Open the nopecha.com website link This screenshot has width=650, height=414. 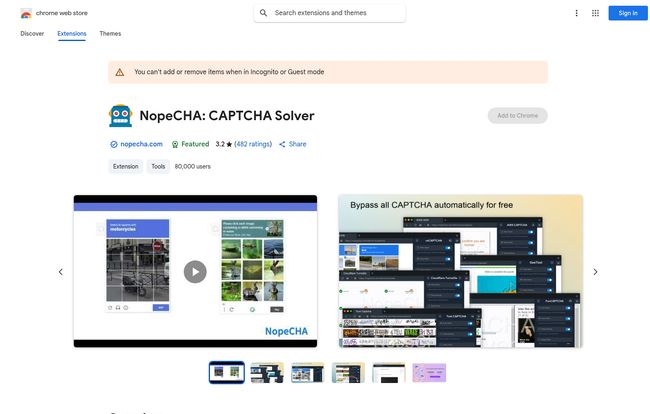(141, 144)
